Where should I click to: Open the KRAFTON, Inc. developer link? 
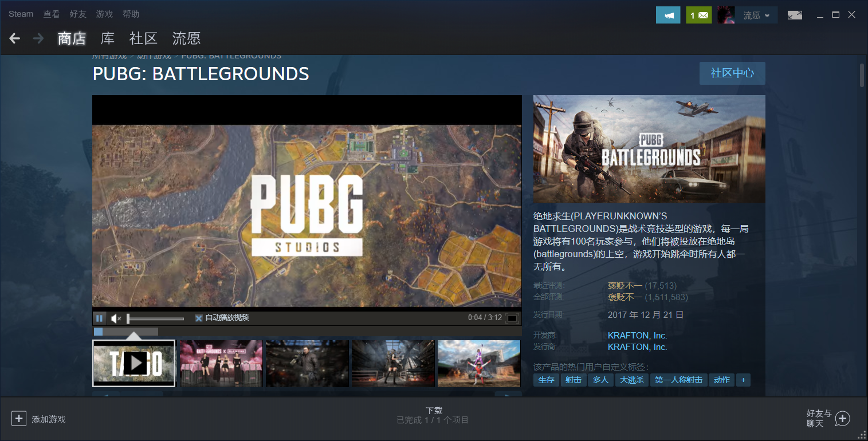click(637, 335)
